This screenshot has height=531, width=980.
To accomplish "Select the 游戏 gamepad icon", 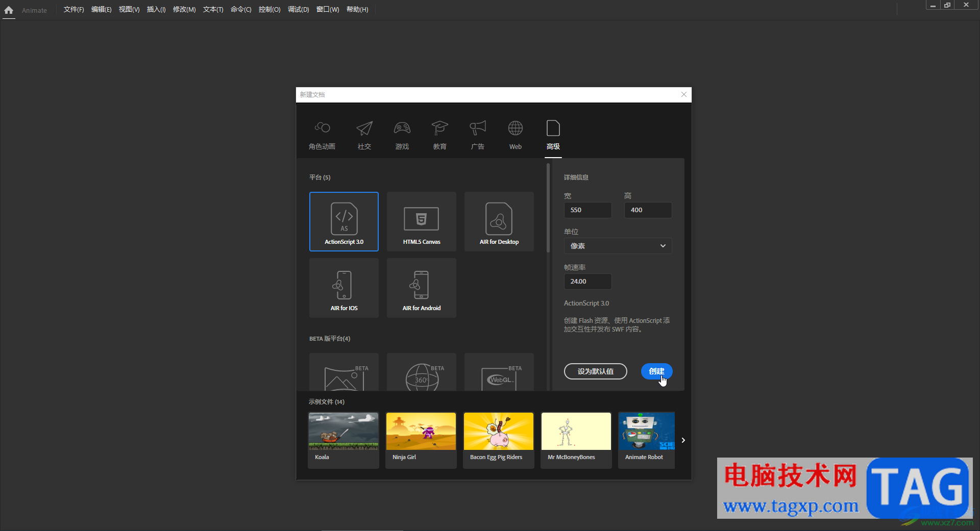I will 402,128.
